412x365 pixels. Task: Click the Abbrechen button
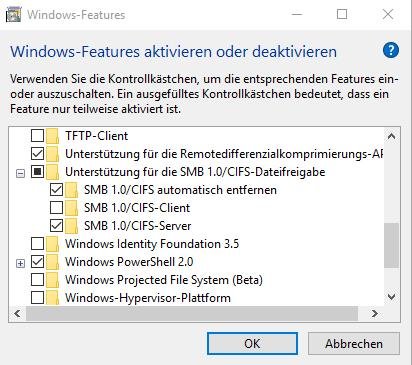point(354,344)
